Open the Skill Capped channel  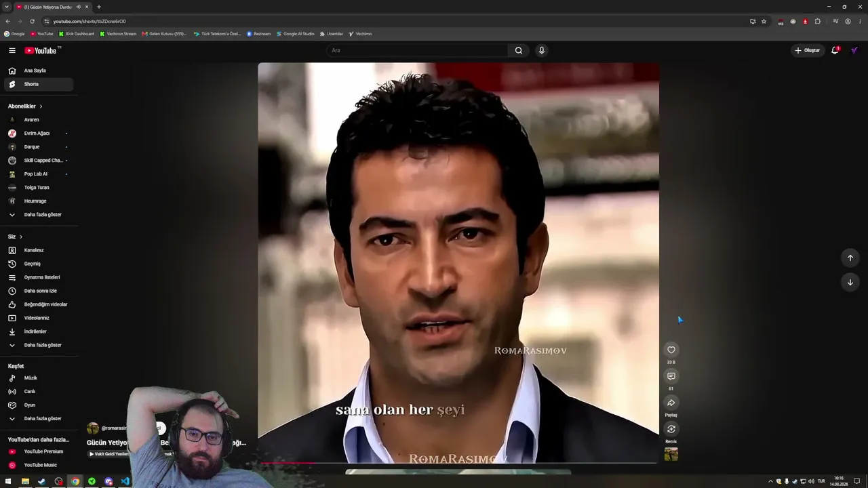39,161
